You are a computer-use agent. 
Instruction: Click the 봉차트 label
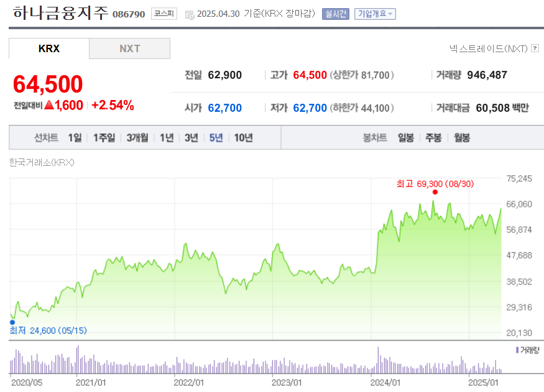[x=375, y=137]
